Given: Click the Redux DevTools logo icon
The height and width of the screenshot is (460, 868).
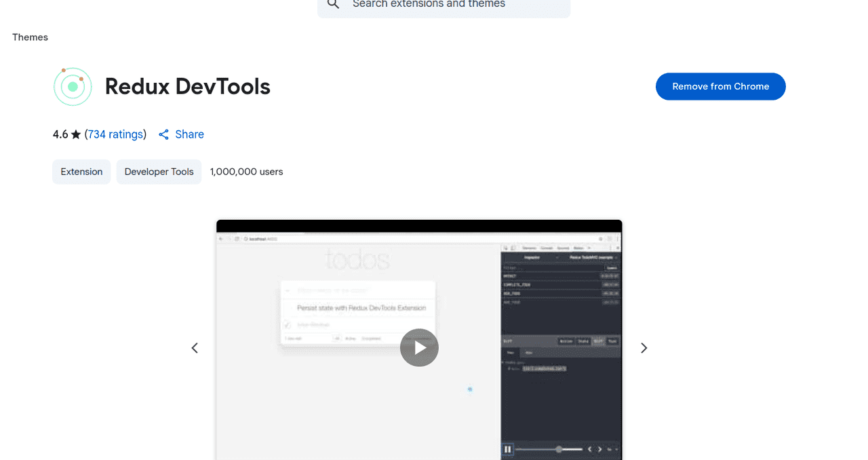Looking at the screenshot, I should coord(73,87).
